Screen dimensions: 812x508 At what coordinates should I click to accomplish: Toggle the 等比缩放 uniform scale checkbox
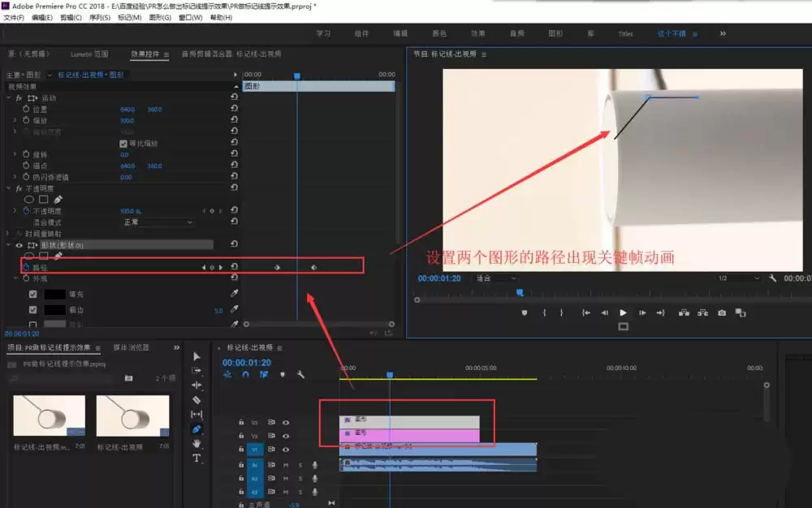click(123, 144)
